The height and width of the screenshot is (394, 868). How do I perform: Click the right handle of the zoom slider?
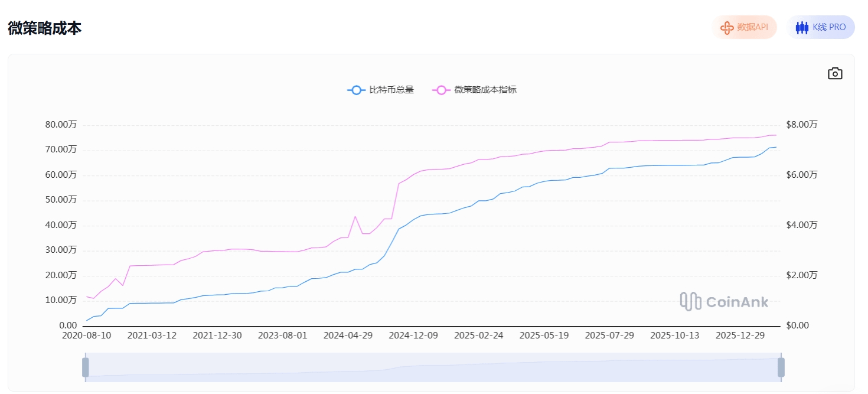781,367
